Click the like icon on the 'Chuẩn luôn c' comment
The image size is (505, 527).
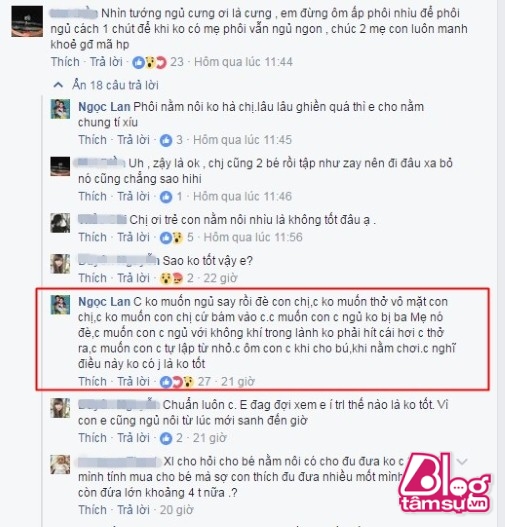click(166, 438)
